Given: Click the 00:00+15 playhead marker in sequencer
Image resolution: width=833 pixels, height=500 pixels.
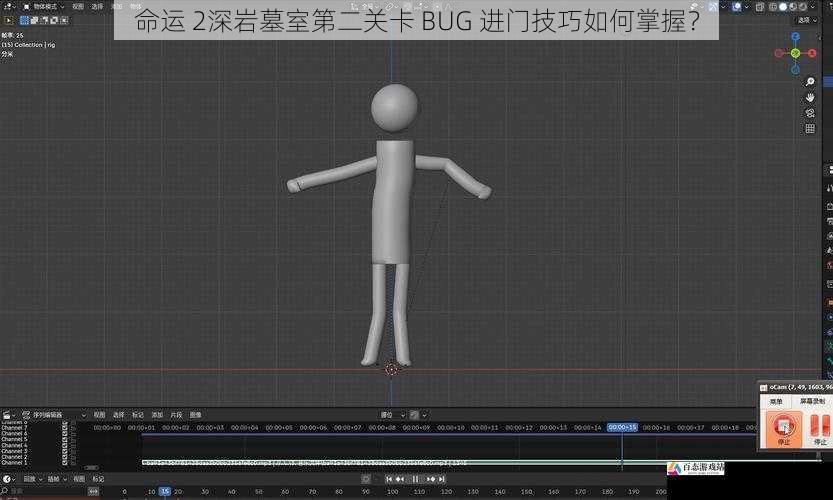Looking at the screenshot, I should (x=622, y=427).
